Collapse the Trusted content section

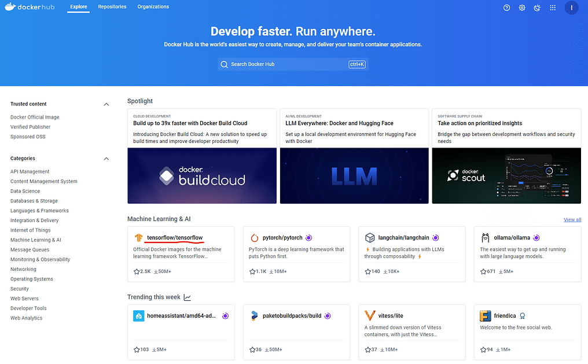[x=106, y=104]
